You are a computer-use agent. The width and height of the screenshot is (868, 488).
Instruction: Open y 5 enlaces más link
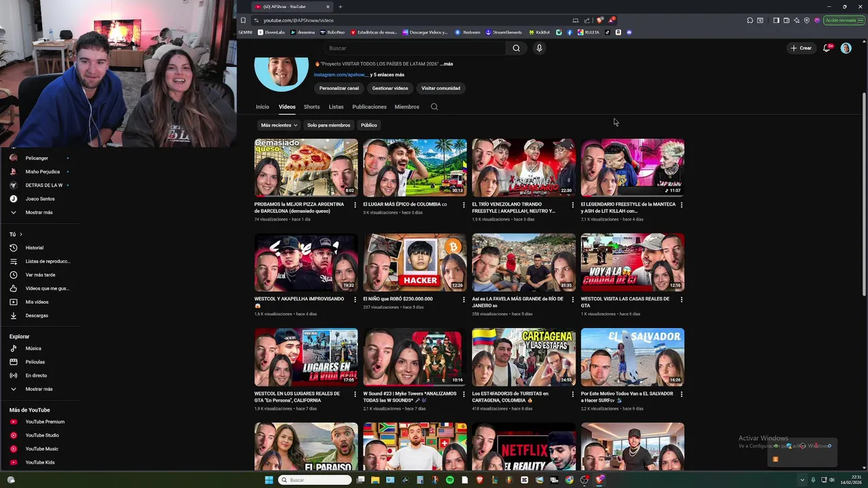pos(387,75)
